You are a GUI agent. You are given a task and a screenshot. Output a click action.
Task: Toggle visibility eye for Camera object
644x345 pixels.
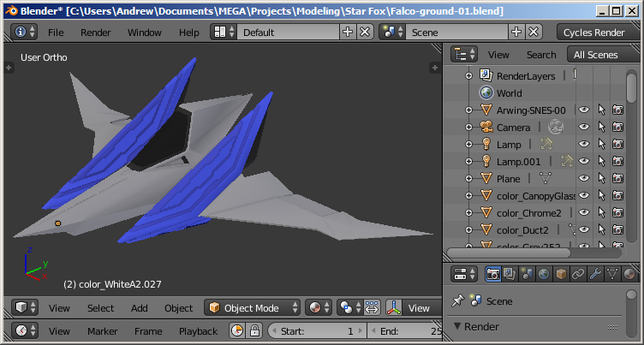584,128
